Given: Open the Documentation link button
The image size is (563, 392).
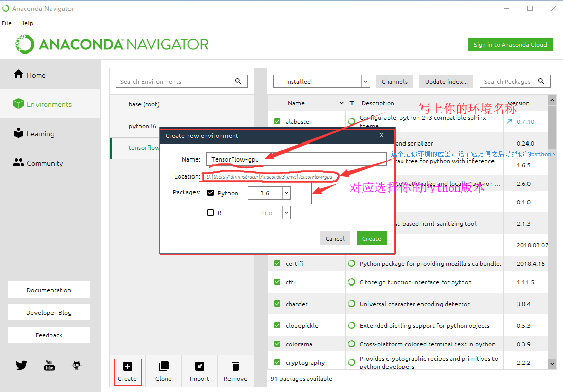Looking at the screenshot, I should point(49,290).
